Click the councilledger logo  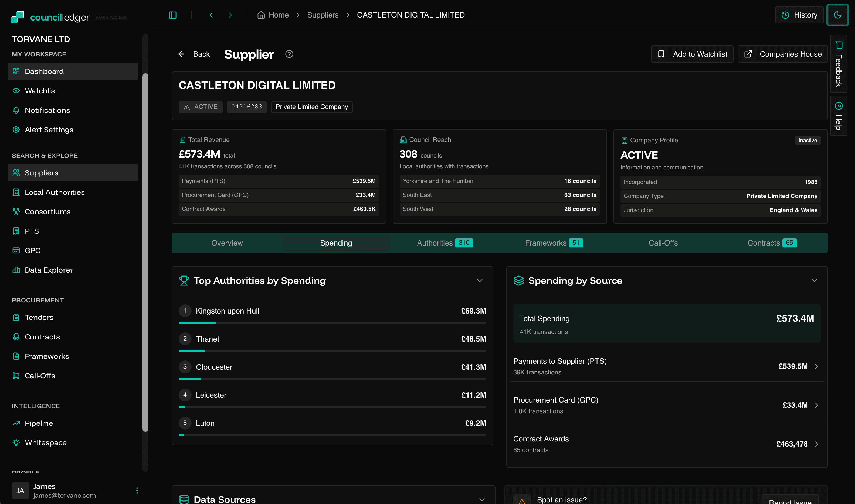click(x=50, y=17)
